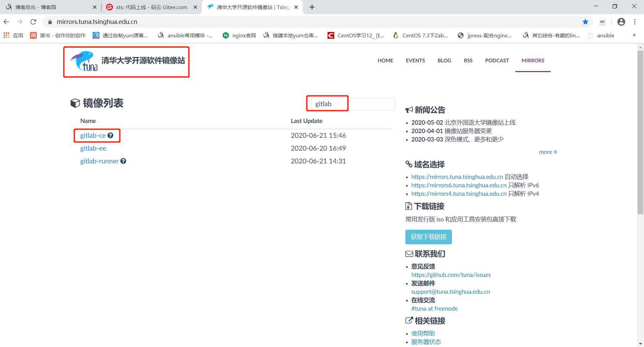This screenshot has width=644, height=347.
Task: Open the 通过自制yum源 bookmark
Action: 120,35
